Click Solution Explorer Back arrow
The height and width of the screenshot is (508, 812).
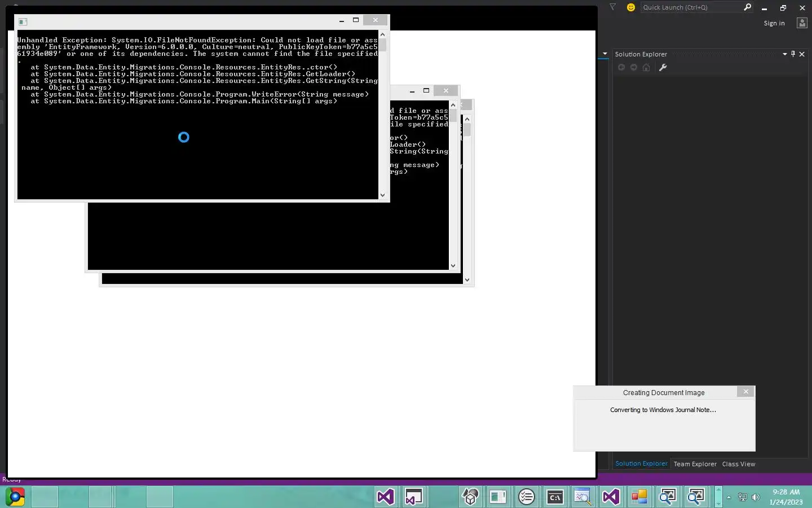(x=621, y=67)
